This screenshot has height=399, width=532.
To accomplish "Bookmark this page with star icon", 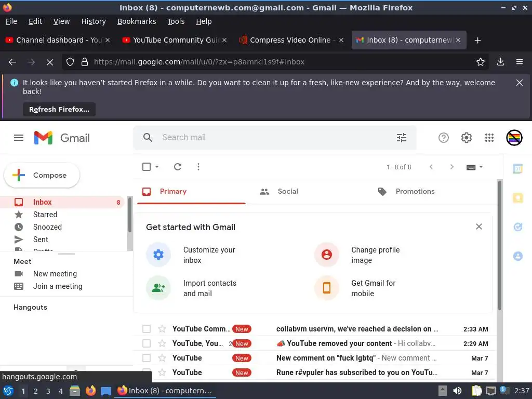I will (481, 62).
